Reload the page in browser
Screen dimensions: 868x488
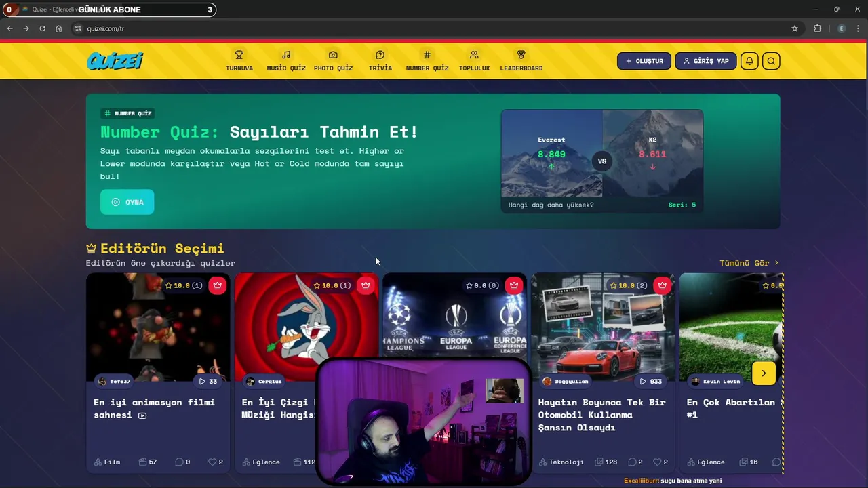click(x=42, y=28)
